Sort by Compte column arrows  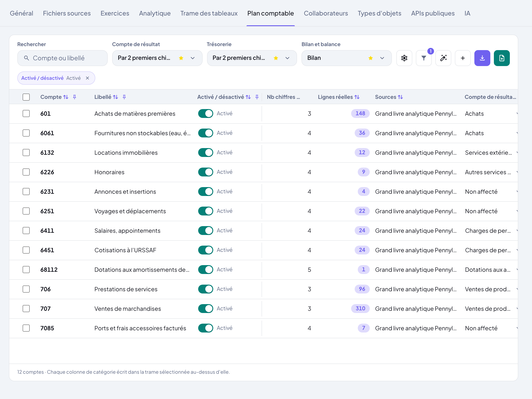tap(66, 97)
